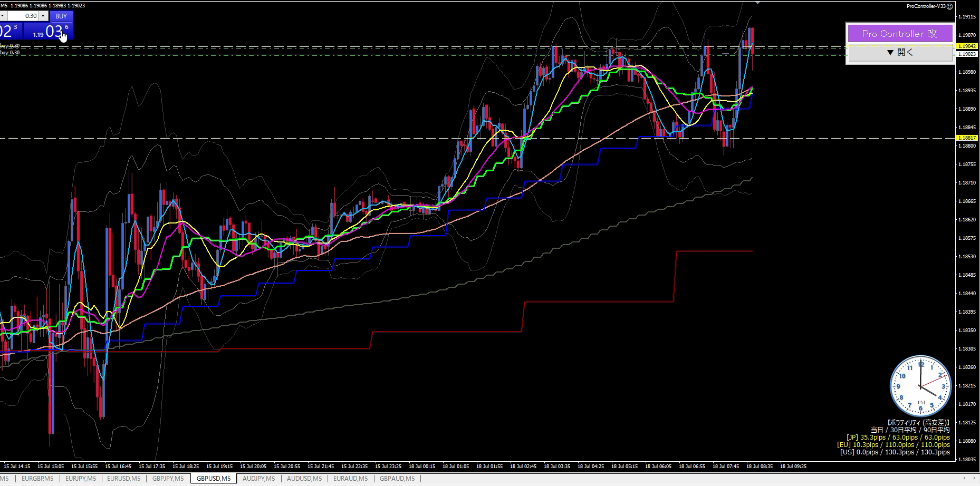Click the 0.30 lot volume input field
Screen dimensions: 980x486
[23, 16]
